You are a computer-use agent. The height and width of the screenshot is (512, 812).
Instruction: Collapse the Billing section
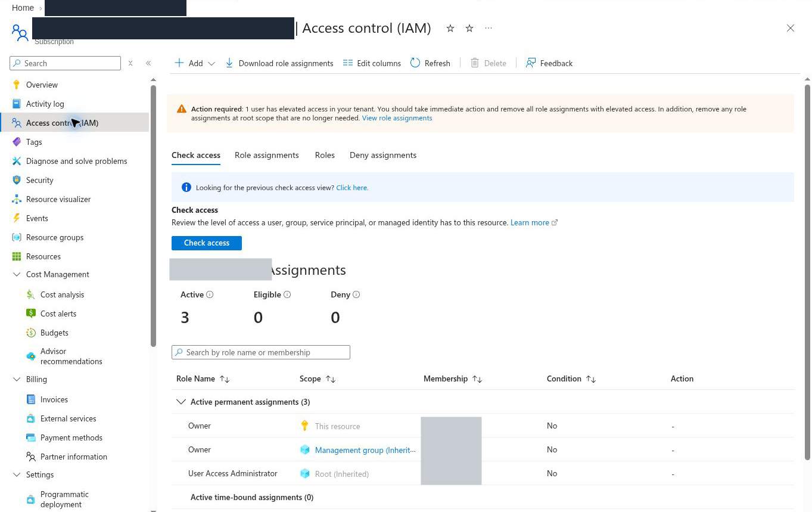17,379
